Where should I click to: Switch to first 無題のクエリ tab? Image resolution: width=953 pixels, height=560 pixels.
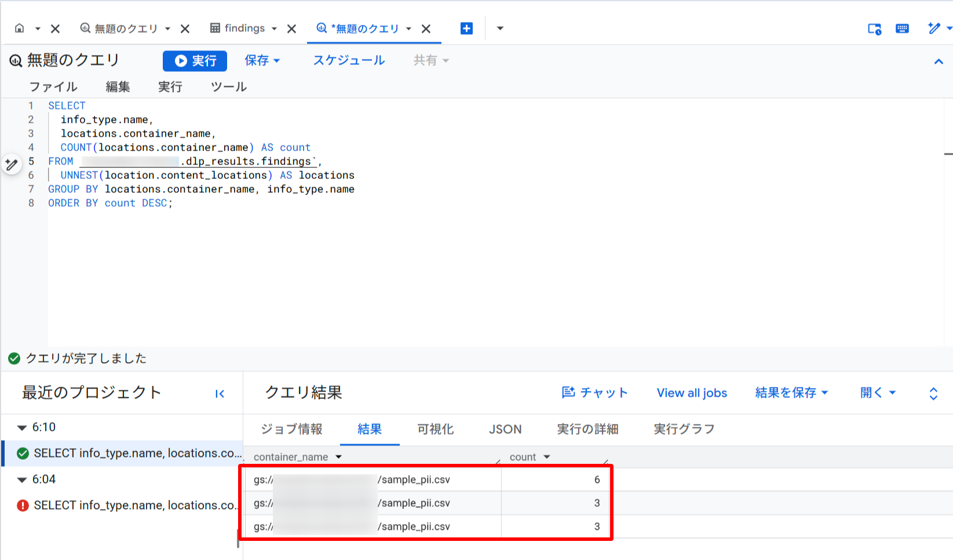[120, 28]
